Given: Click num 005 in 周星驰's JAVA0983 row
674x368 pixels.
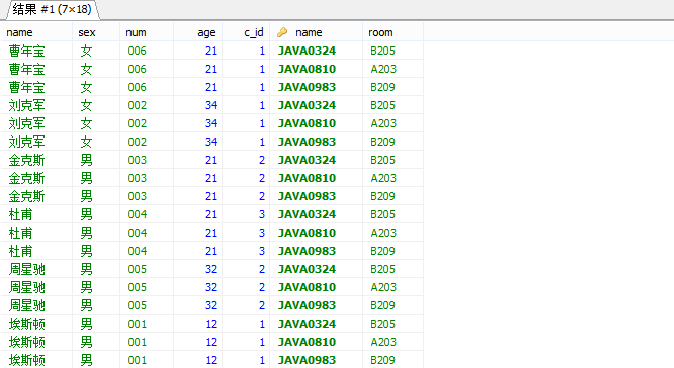Looking at the screenshot, I should tap(137, 305).
